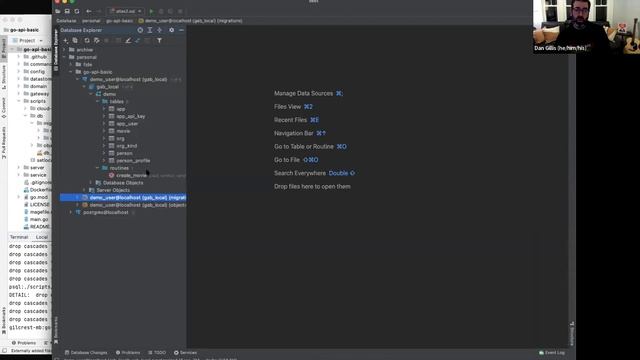Select demo_user@localhost (gab_local) objects console

(x=137, y=205)
